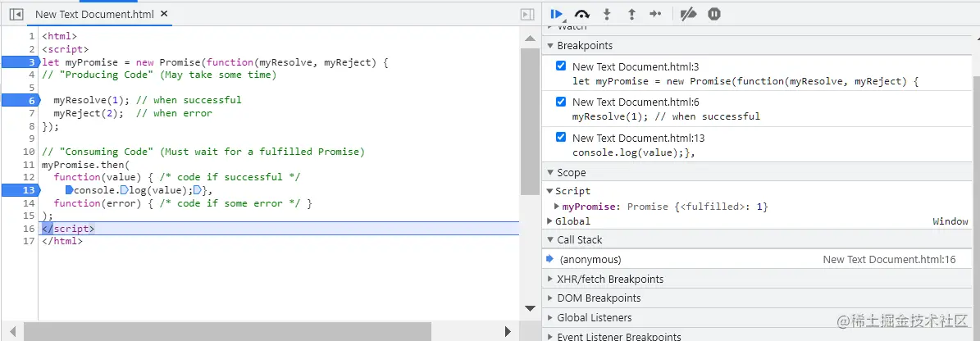Screen dimensions: 980x341
Task: Remove breakpoint marker on line 6
Action: 20,100
